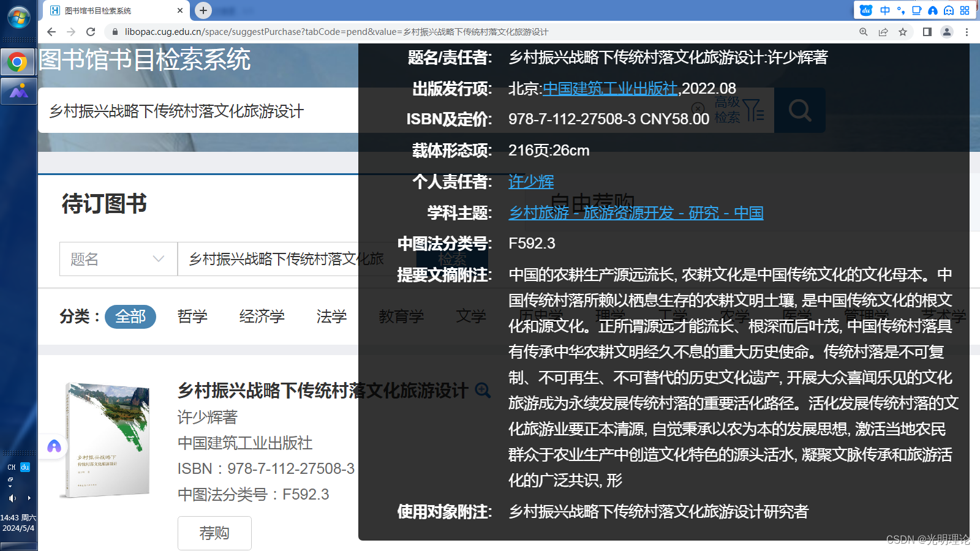Go back with the browser back arrow
980x551 pixels.
(x=51, y=32)
